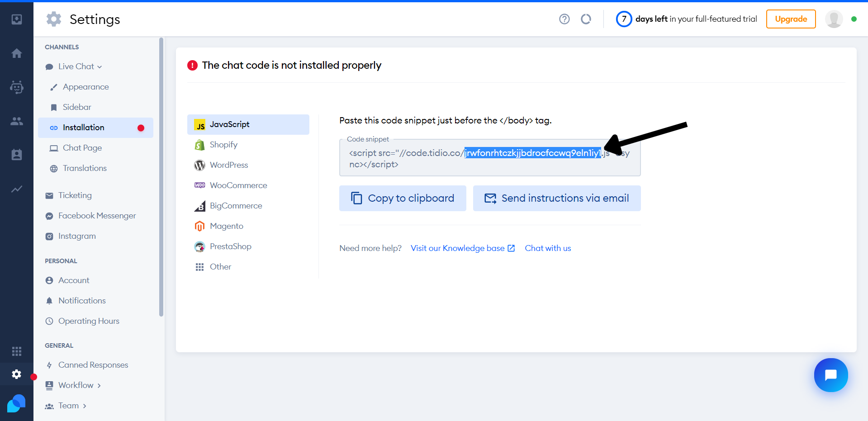Select the JavaScript installation tab
868x421 pixels.
(248, 124)
